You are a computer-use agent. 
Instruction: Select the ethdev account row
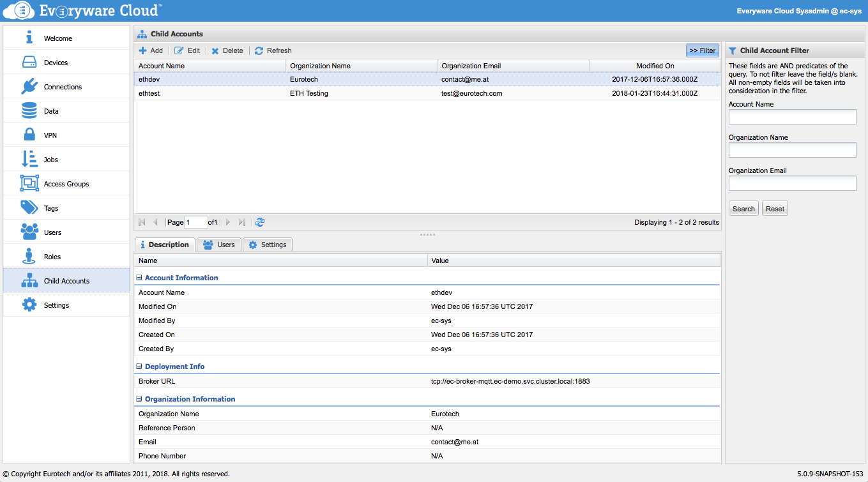pyautogui.click(x=427, y=79)
